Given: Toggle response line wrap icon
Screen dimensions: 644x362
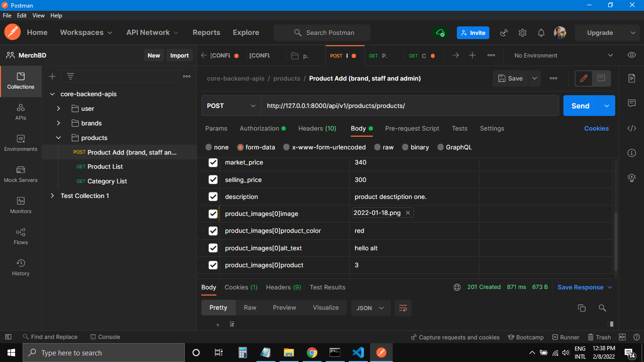Looking at the screenshot, I should (403, 308).
